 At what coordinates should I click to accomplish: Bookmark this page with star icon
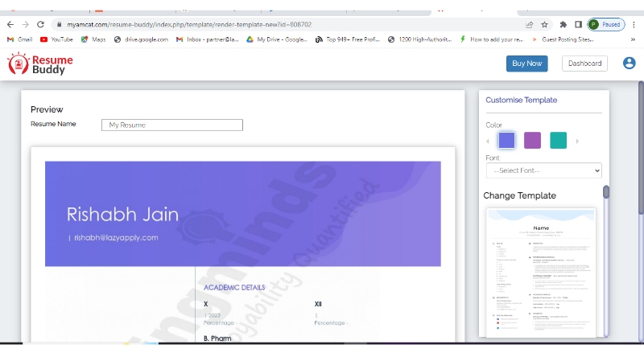click(545, 25)
